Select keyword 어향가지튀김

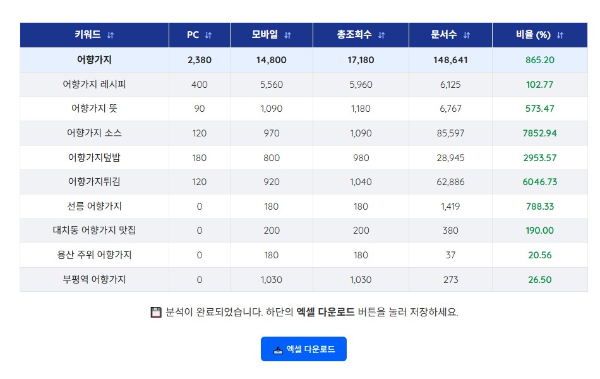click(94, 181)
